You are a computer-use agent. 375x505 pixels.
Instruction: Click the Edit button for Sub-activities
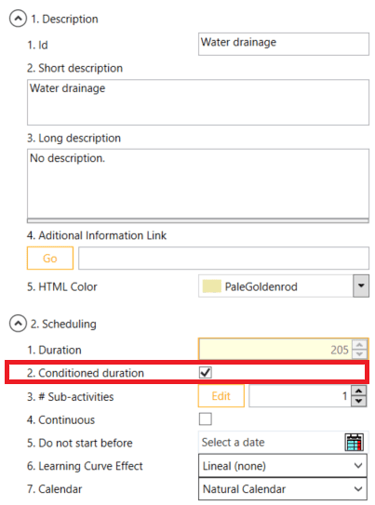(221, 396)
